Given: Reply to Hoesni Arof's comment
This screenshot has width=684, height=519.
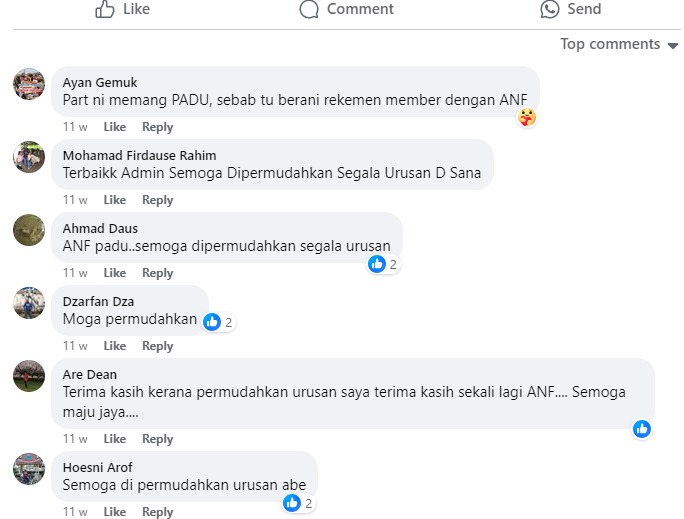Looking at the screenshot, I should [157, 512].
